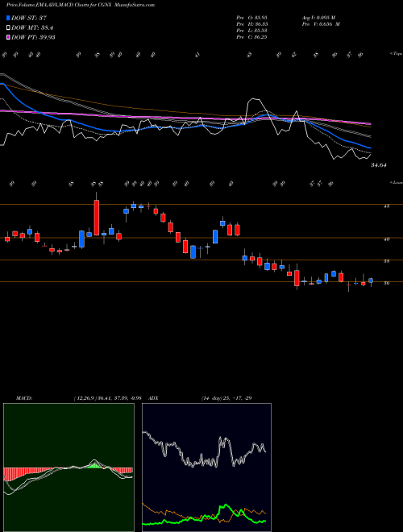Click the 36 price axis label
Image resolution: width=403 pixels, height=532 pixels.
tap(386, 283)
